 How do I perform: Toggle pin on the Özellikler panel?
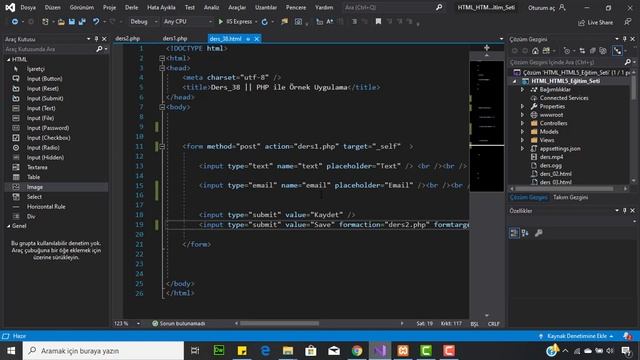(x=624, y=211)
